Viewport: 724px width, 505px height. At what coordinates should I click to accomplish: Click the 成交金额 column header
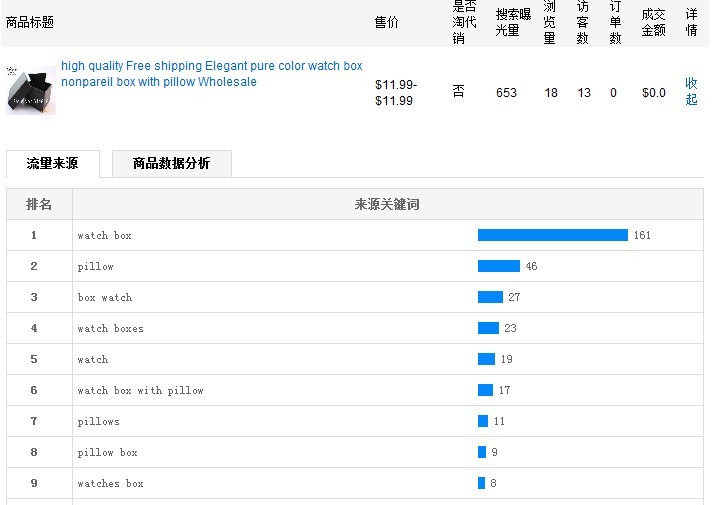[x=653, y=22]
